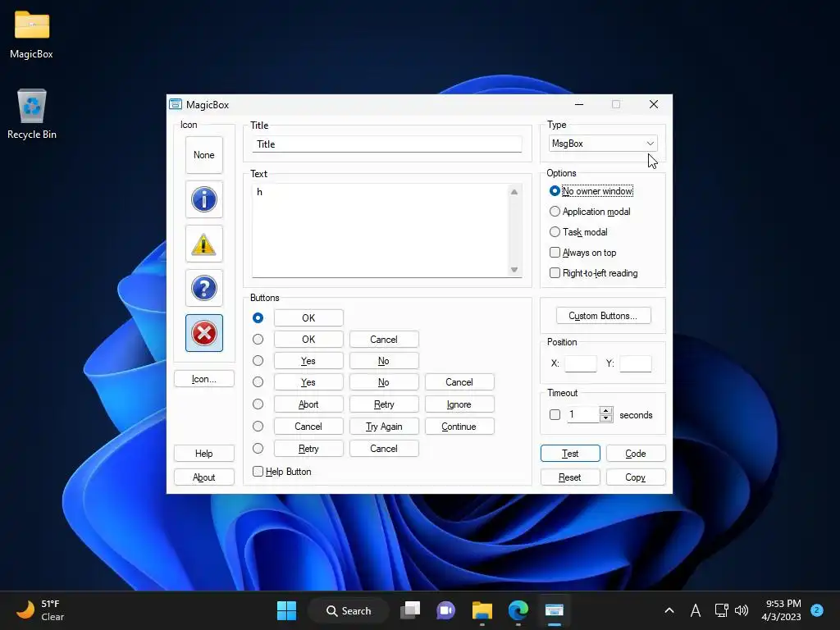Launch the Teams chat taskbar icon
This screenshot has width=840, height=630.
[x=445, y=610]
